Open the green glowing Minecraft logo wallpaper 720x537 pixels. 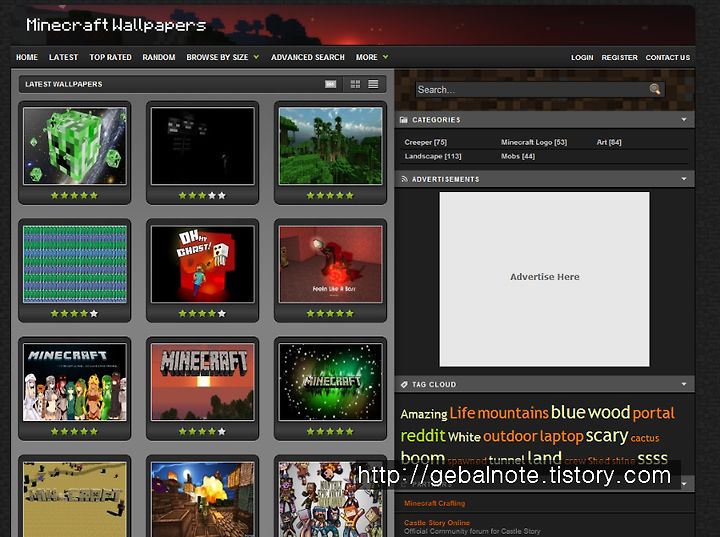pyautogui.click(x=330, y=382)
